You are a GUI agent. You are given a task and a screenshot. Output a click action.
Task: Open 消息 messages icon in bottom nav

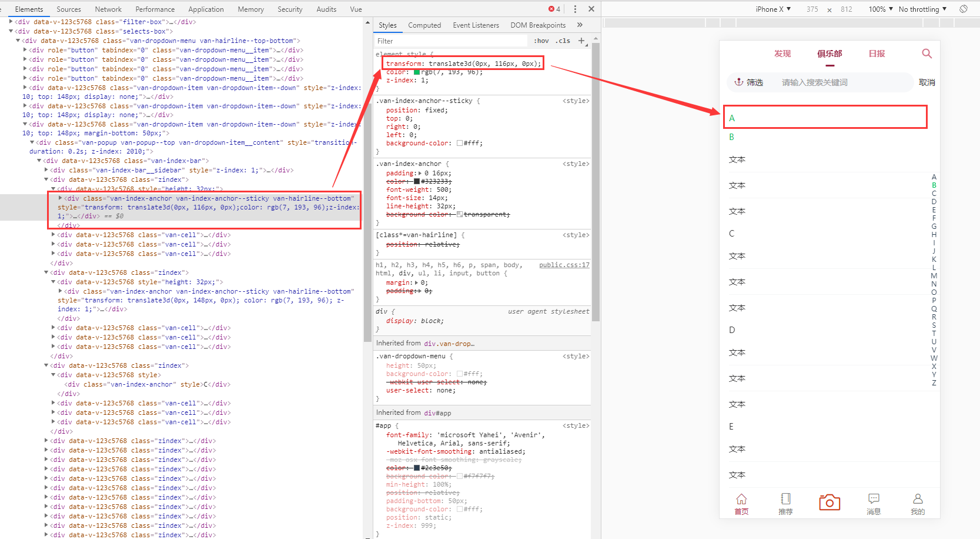(x=874, y=497)
